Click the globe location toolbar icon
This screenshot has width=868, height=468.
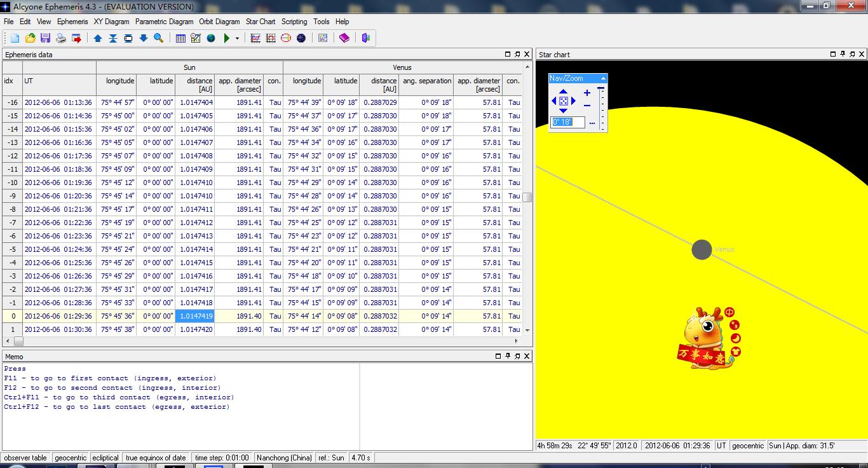coord(211,38)
